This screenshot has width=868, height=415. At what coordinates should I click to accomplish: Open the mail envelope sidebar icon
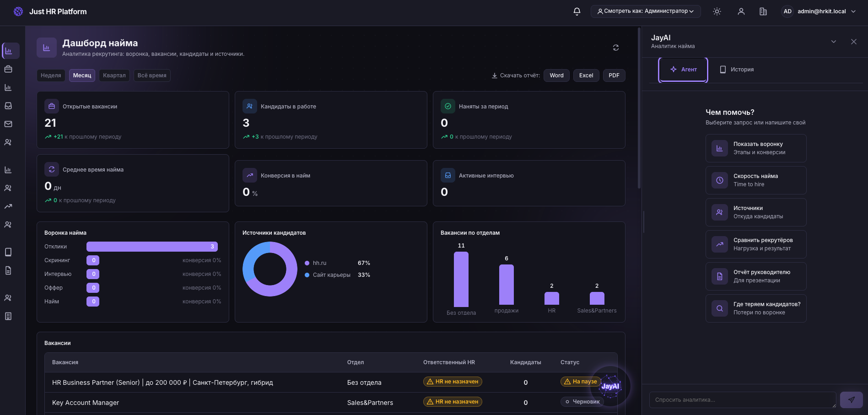[8, 124]
